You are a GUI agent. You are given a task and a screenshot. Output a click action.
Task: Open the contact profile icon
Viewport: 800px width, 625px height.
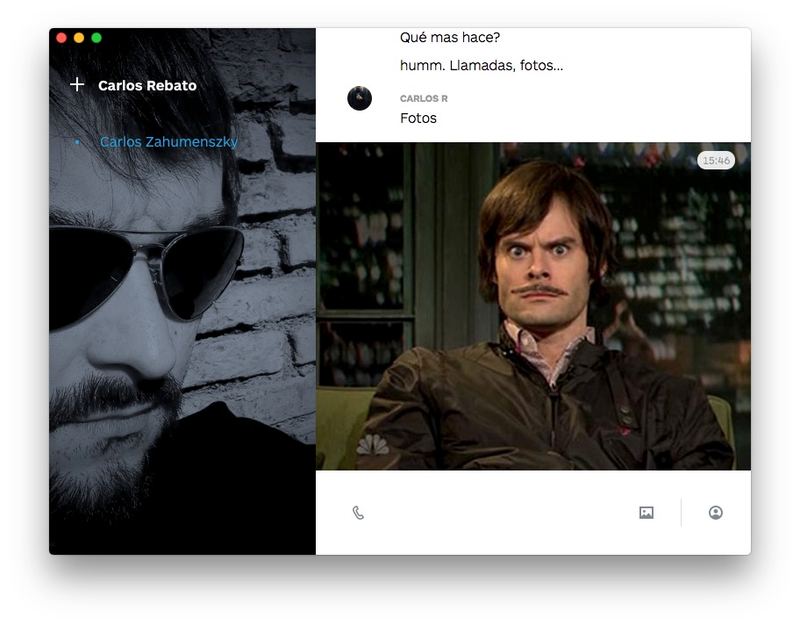715,512
